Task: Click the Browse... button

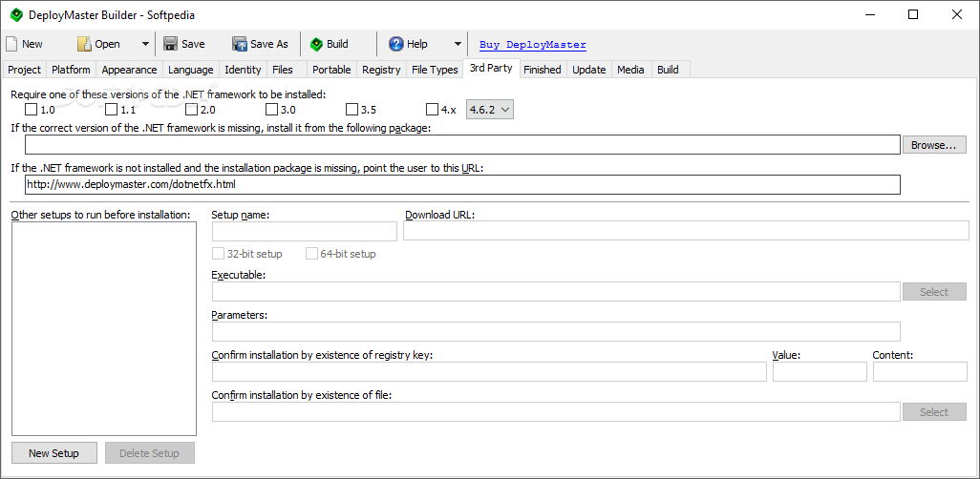Action: [934, 145]
